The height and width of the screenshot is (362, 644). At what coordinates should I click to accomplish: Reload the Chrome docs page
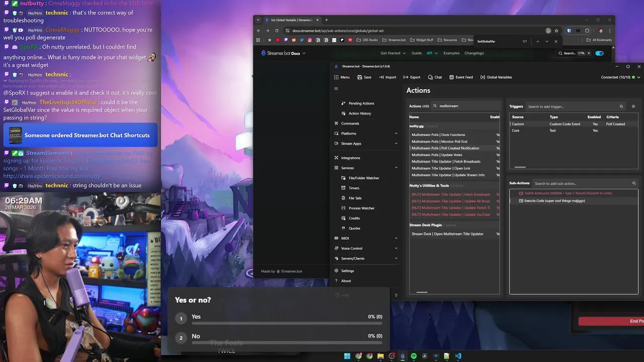coord(276,31)
